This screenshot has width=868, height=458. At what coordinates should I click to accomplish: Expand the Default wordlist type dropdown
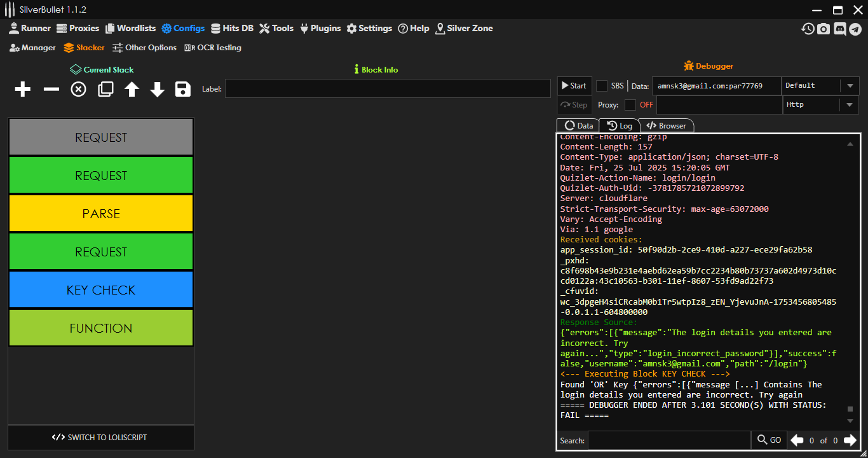point(850,86)
